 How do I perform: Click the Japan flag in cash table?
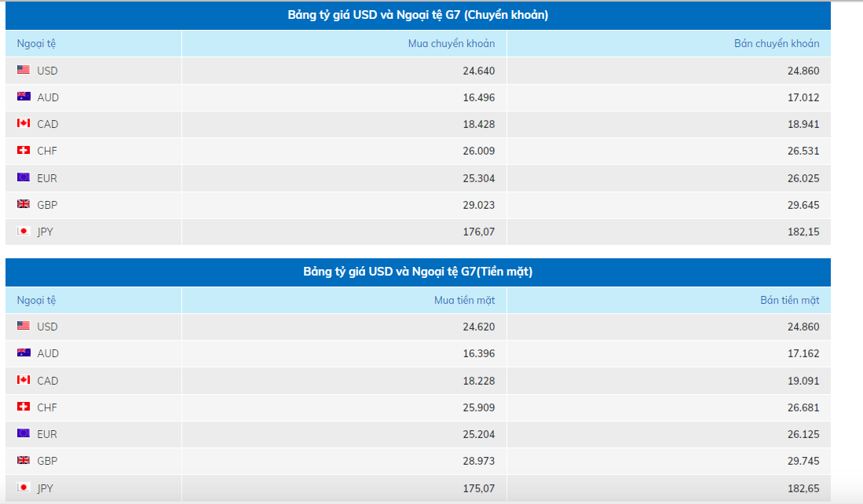click(24, 488)
